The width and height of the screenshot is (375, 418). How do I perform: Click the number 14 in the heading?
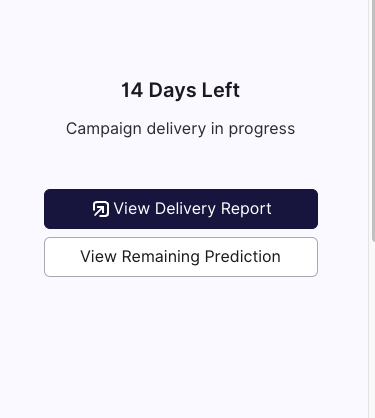[x=132, y=90]
